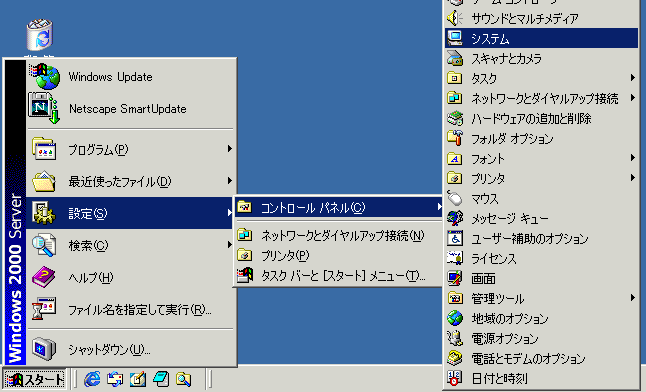Expand the right-hand ネットワークとダイヤルアップ接続 arrow

tap(632, 98)
